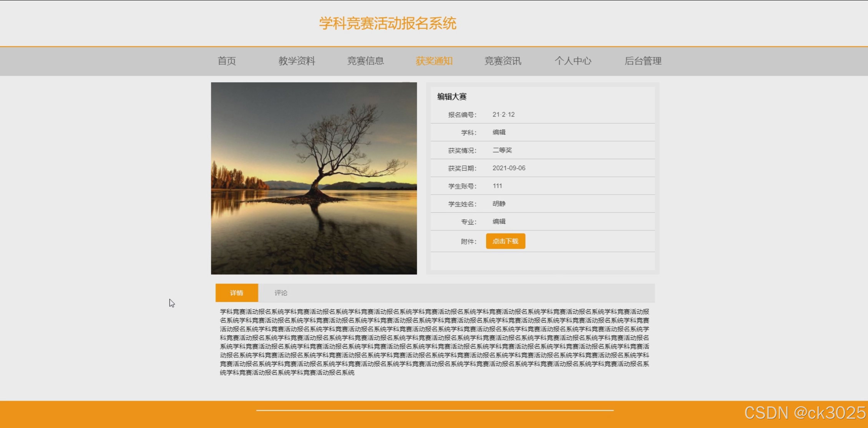Open the 竞赛信息 menu item

point(365,61)
